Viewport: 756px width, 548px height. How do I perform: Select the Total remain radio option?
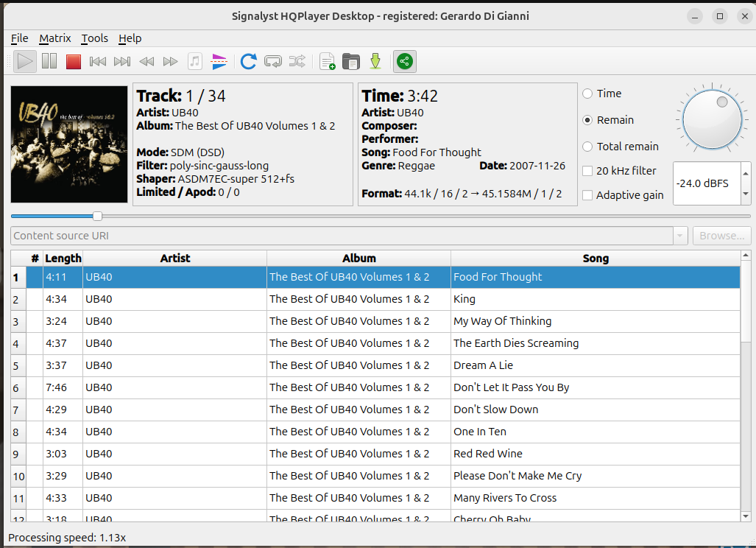tap(588, 147)
